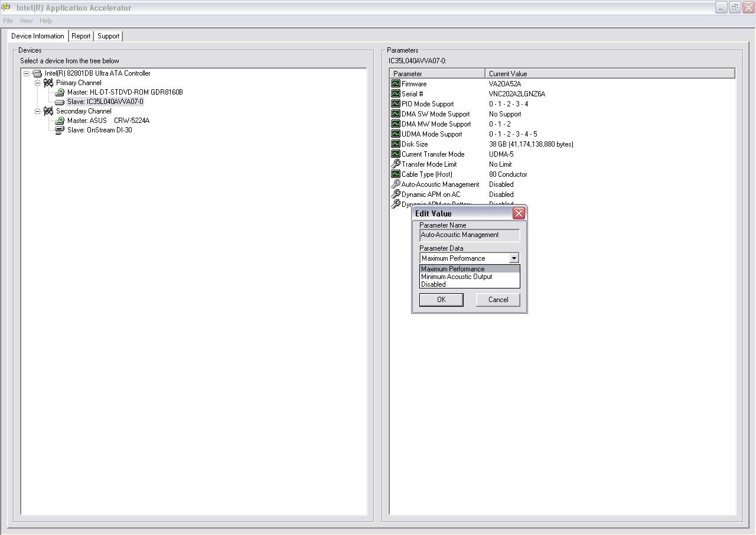Collapse the Primary Channel node
Viewport: 756px width, 535px height.
click(x=37, y=83)
